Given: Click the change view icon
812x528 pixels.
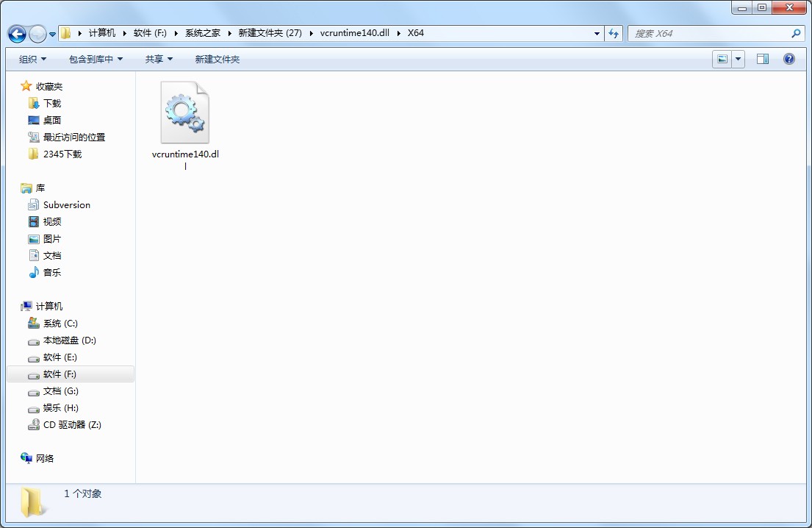Looking at the screenshot, I should coord(722,59).
